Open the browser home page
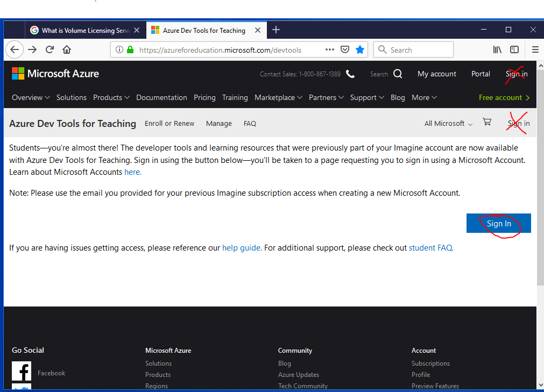This screenshot has width=544, height=392. coord(67,49)
